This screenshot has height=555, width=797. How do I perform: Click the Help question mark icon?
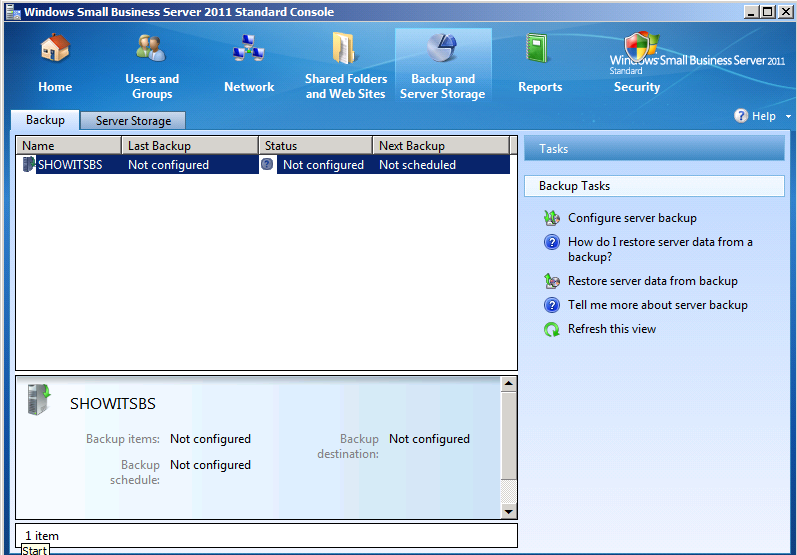coord(741,116)
